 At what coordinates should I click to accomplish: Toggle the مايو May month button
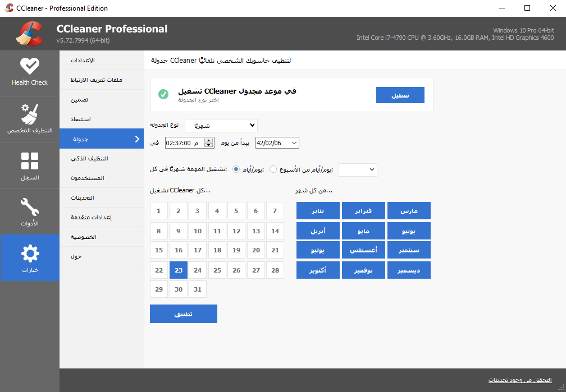(x=363, y=231)
